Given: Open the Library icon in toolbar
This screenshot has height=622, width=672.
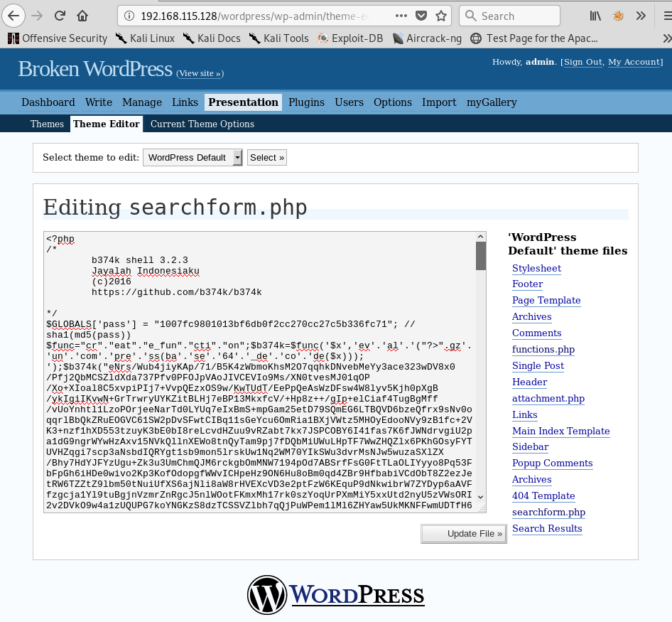Looking at the screenshot, I should pos(595,16).
